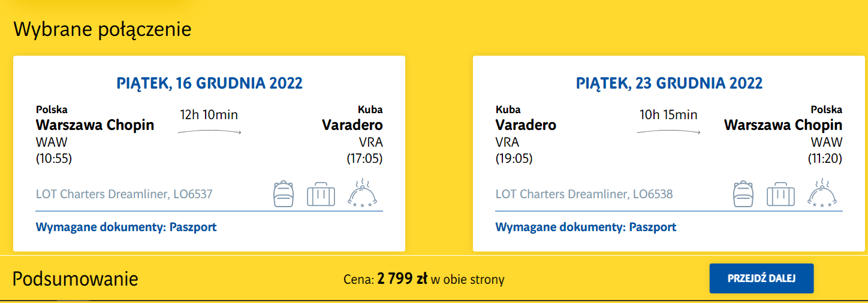Image resolution: width=868 pixels, height=303 pixels.
Task: Click return Wymagane dokumenty: Paszport link
Action: tap(586, 228)
